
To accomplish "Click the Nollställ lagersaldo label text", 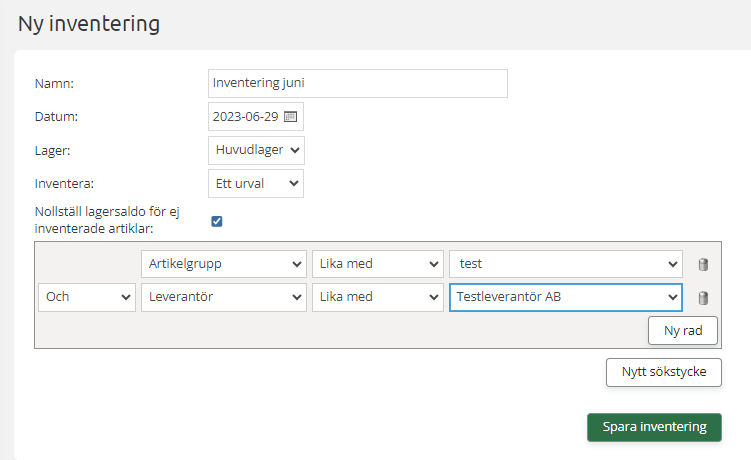I will [x=114, y=221].
